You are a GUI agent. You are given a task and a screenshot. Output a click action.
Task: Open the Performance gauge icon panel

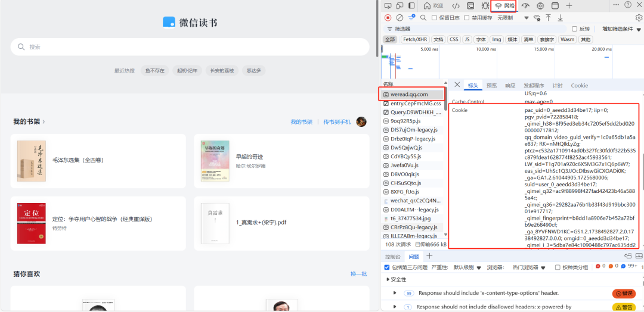point(526,6)
